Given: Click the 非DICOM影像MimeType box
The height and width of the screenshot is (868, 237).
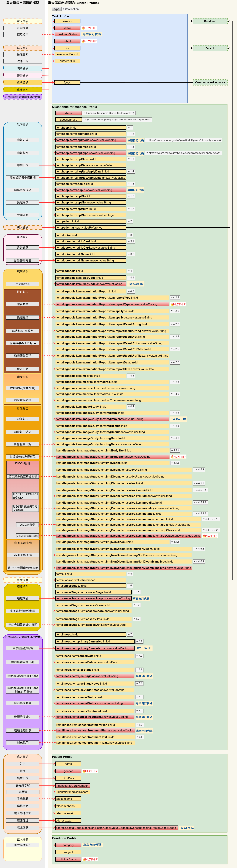Looking at the screenshot, I should click(x=23, y=568).
